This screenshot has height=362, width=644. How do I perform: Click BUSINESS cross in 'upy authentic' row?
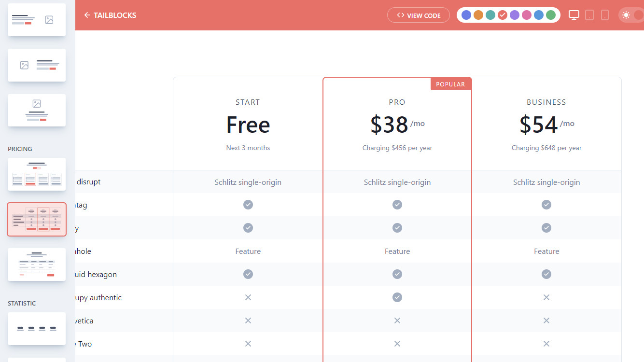tap(546, 297)
